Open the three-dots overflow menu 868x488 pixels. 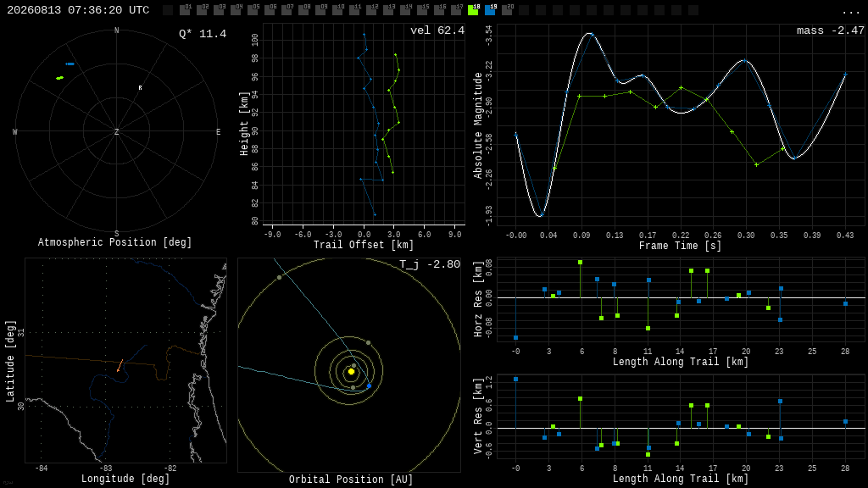click(x=850, y=11)
